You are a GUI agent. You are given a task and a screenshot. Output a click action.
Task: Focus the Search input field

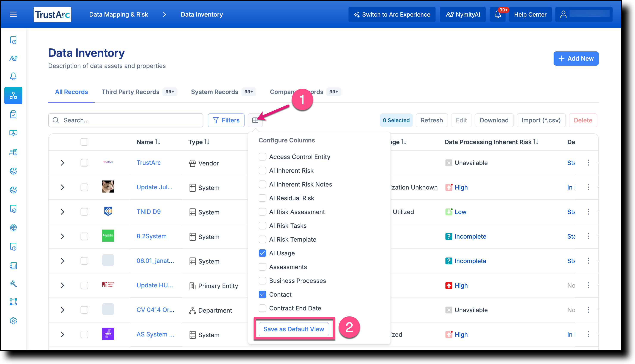(126, 120)
